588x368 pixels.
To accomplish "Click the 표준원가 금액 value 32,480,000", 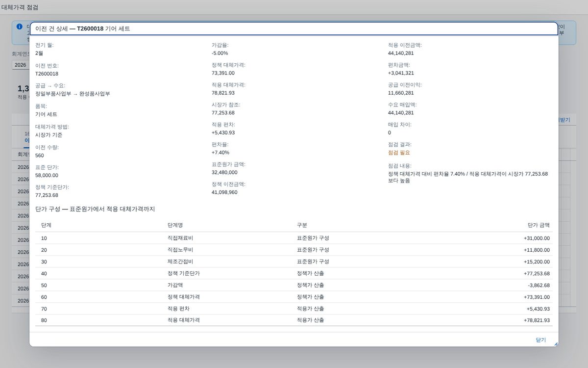I will click(x=224, y=172).
